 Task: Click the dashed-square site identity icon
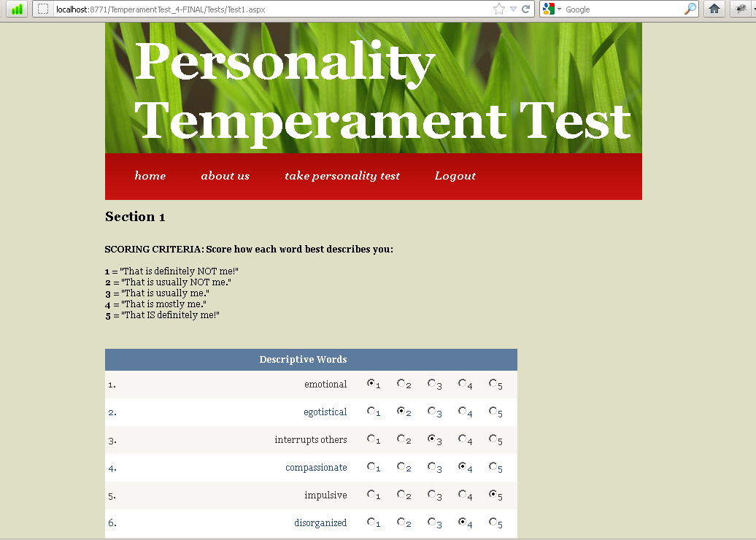(x=42, y=9)
